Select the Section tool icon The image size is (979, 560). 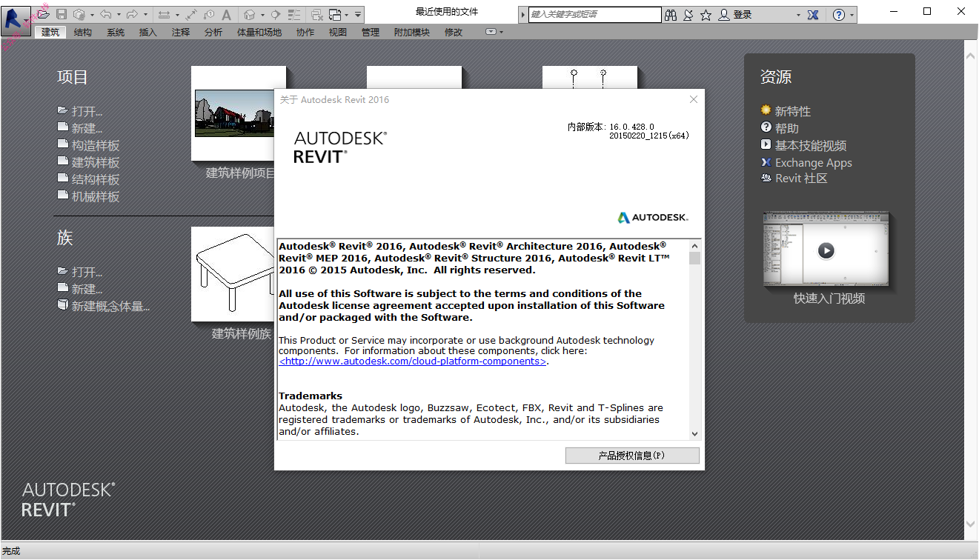(276, 14)
